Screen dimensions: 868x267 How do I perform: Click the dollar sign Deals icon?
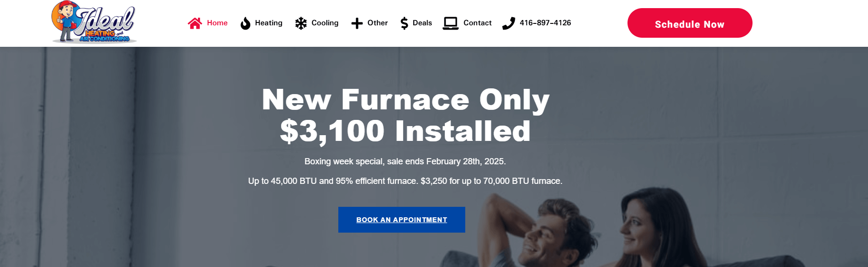(404, 23)
